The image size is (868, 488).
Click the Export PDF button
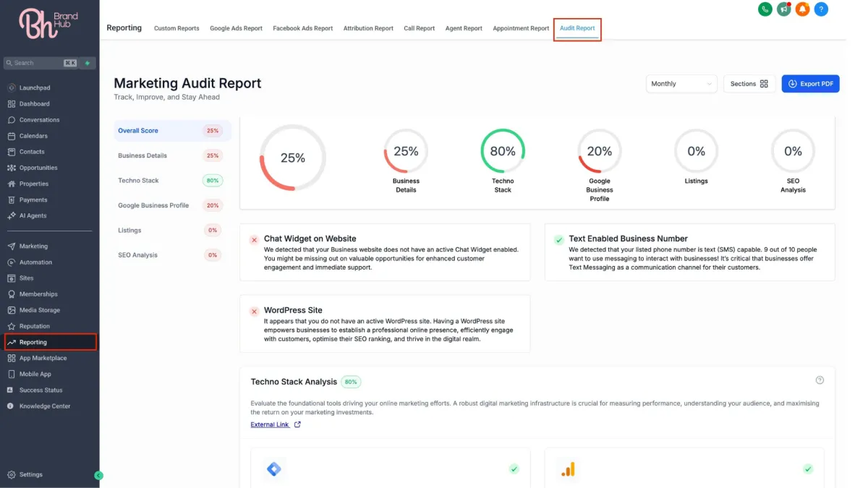810,84
